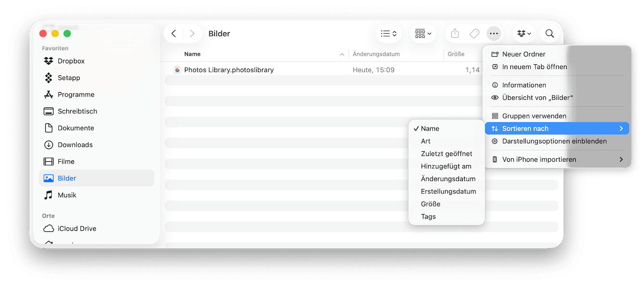Image resolution: width=644 pixels, height=287 pixels.
Task: Open the list view style dropdown
Action: (x=388, y=34)
